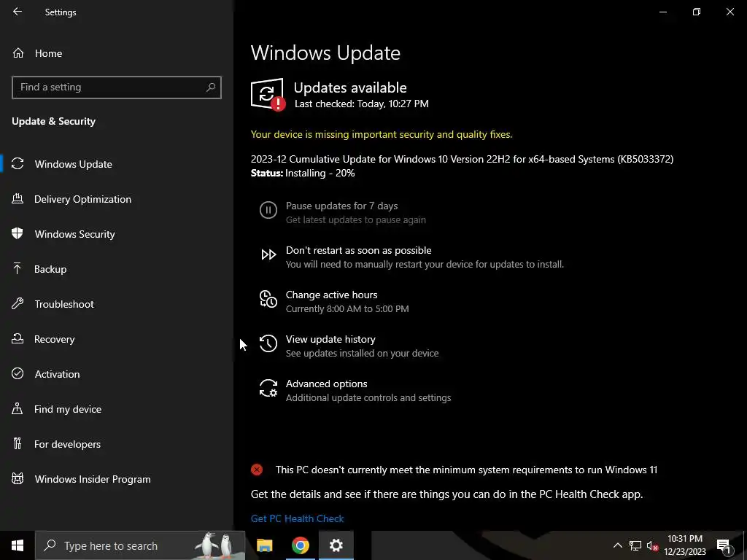
Task: Click the Windows Security shield icon
Action: (18, 233)
